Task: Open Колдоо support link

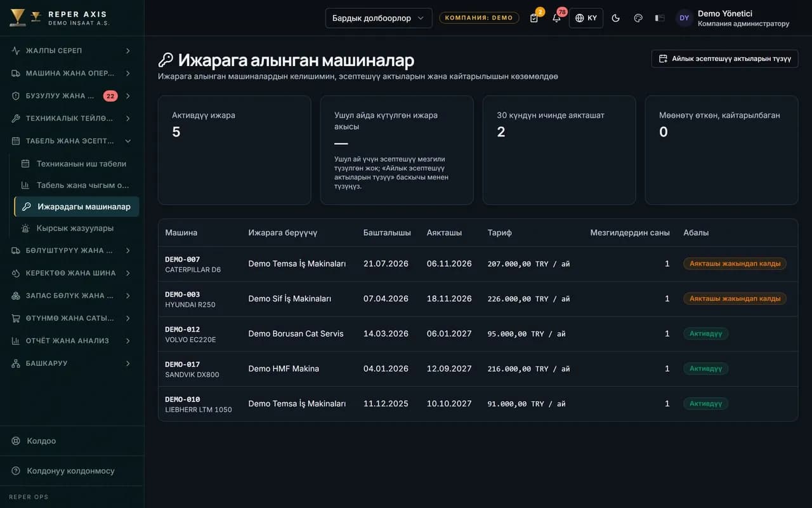Action: 72,441
